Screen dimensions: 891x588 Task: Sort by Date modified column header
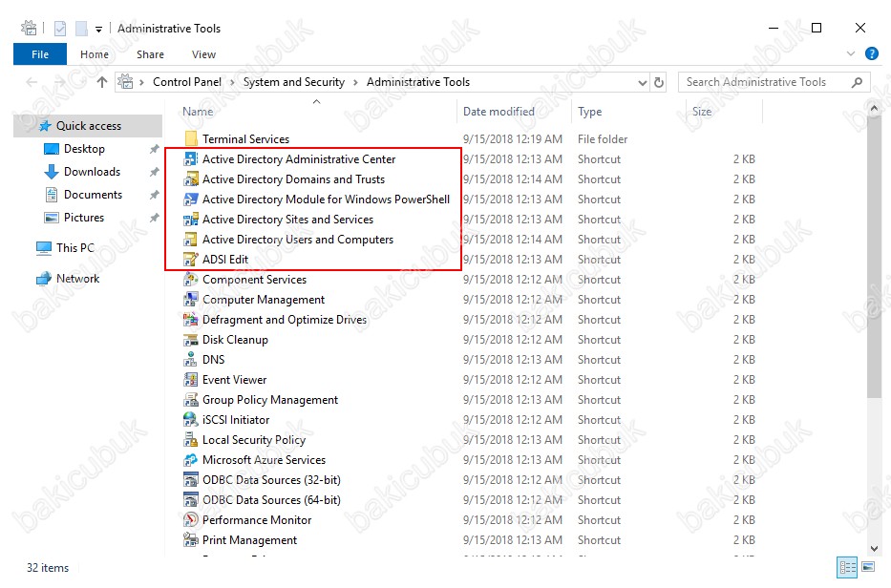(x=499, y=112)
